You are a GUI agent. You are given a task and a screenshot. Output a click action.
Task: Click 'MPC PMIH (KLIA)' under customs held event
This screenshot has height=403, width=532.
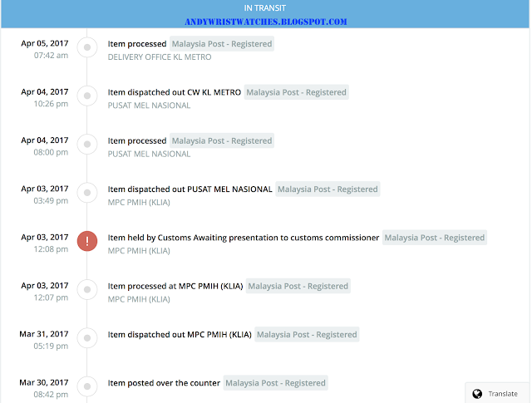pyautogui.click(x=139, y=251)
